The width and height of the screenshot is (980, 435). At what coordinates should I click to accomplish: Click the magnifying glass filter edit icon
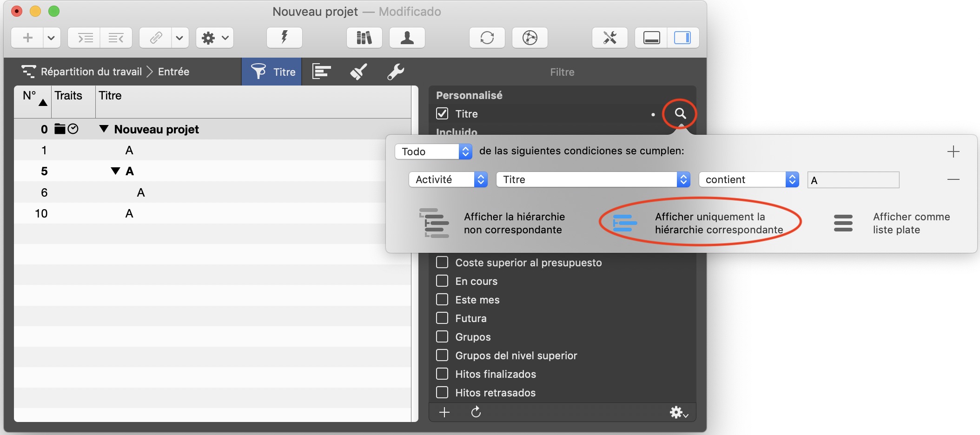point(680,113)
